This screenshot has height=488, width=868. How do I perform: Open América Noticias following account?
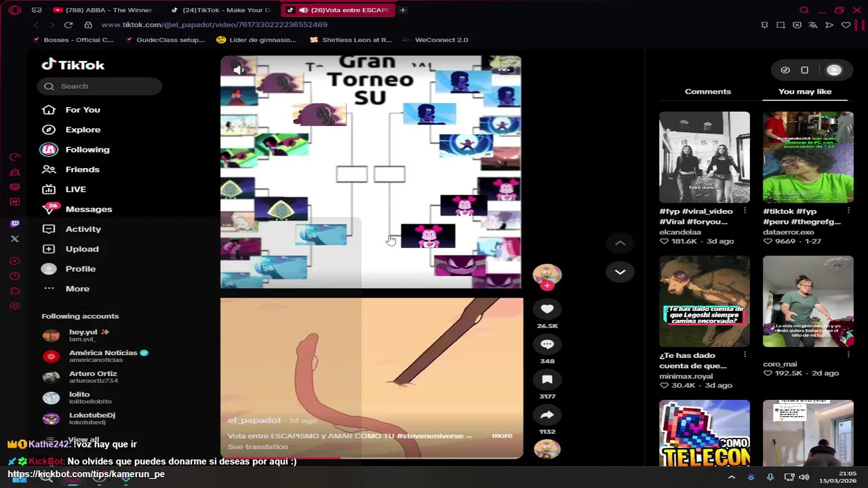(95, 356)
